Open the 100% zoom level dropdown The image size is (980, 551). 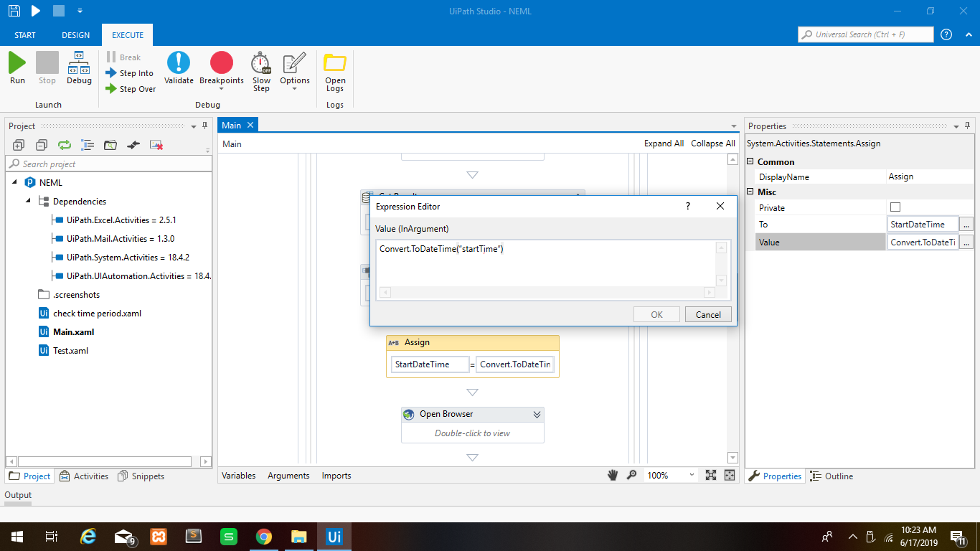click(x=692, y=475)
